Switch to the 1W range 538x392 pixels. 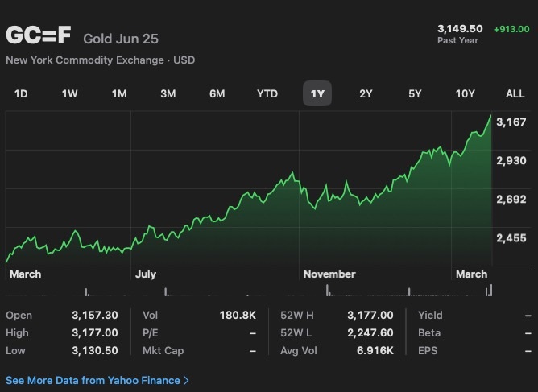coord(70,93)
